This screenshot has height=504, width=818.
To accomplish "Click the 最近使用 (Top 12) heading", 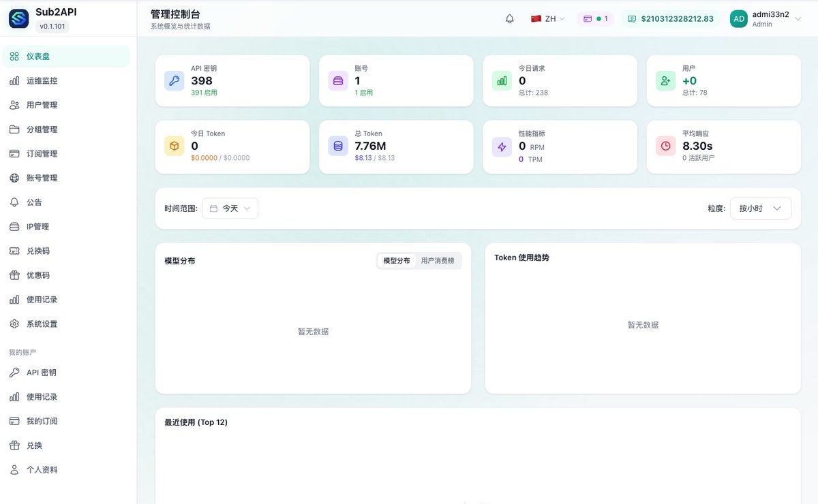I will (196, 422).
